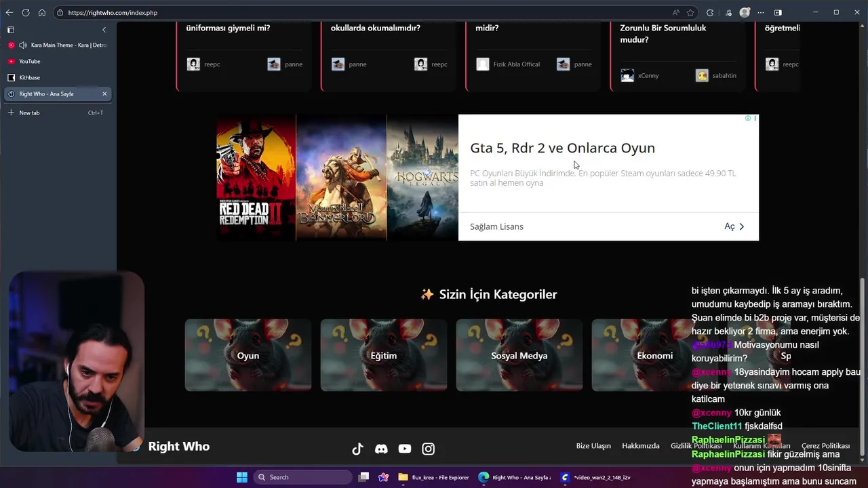868x488 pixels.
Task: Add page to favorites with star icon
Action: click(x=690, y=12)
